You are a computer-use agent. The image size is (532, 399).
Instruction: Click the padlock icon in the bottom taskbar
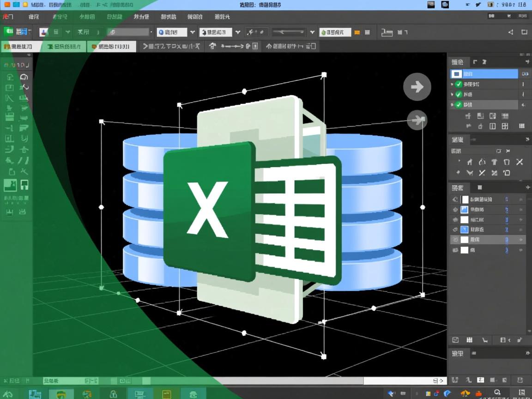pyautogui.click(x=113, y=394)
